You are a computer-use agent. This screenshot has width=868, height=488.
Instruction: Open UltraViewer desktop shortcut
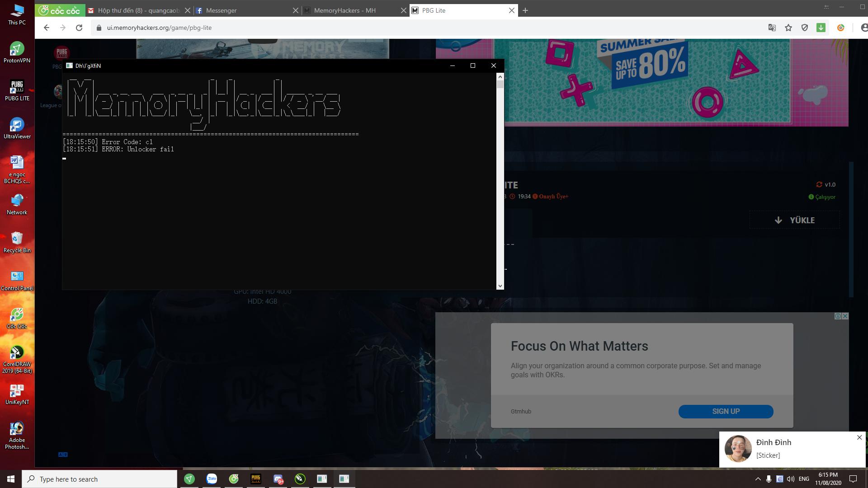click(17, 128)
